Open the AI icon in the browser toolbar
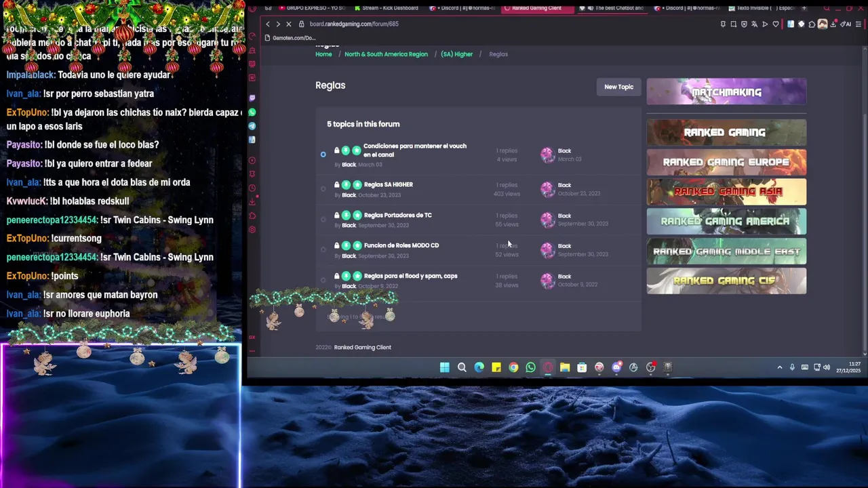The height and width of the screenshot is (488, 868). coord(847,24)
